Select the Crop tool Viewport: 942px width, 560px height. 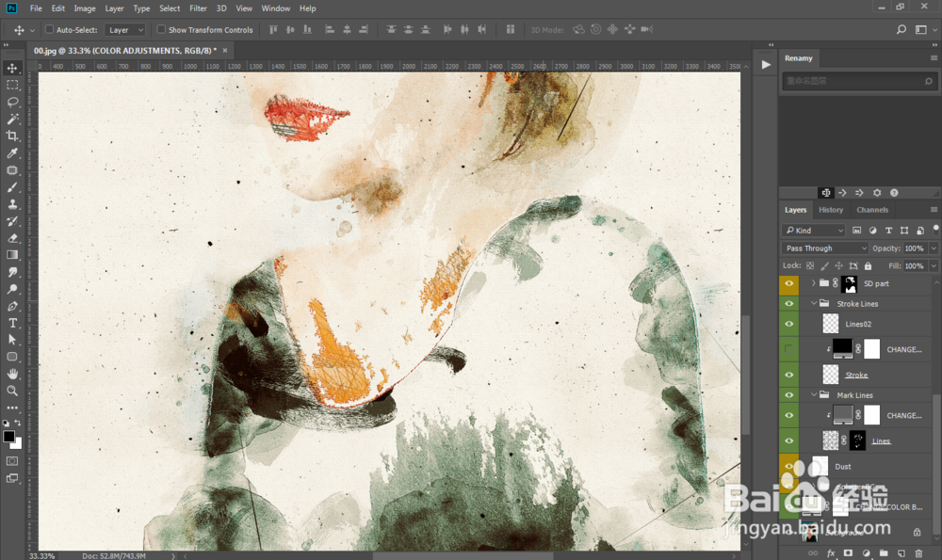[12, 136]
